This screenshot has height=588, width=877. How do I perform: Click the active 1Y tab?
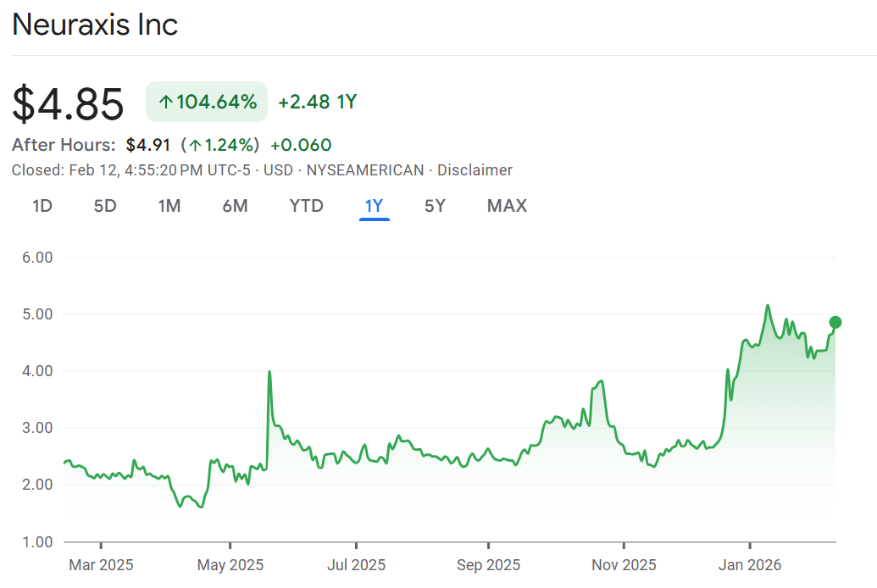pos(374,206)
